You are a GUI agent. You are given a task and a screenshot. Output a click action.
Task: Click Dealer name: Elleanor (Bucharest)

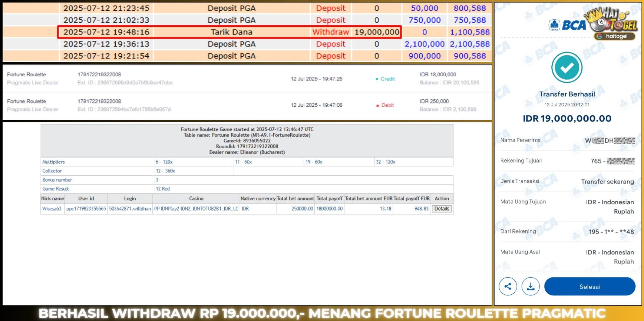point(247,152)
